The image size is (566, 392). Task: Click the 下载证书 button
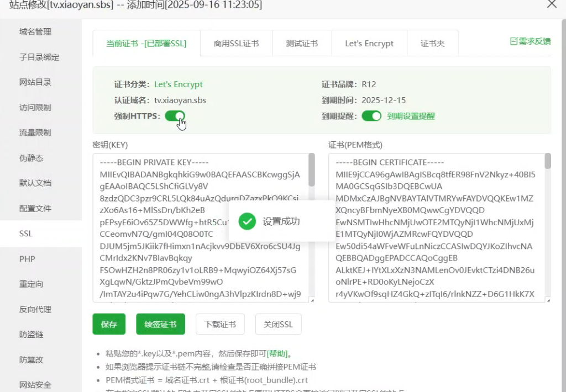pos(220,324)
